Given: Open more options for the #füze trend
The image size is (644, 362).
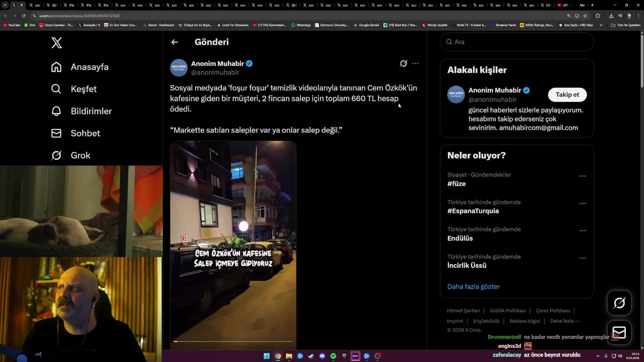Looking at the screenshot, I should (583, 176).
